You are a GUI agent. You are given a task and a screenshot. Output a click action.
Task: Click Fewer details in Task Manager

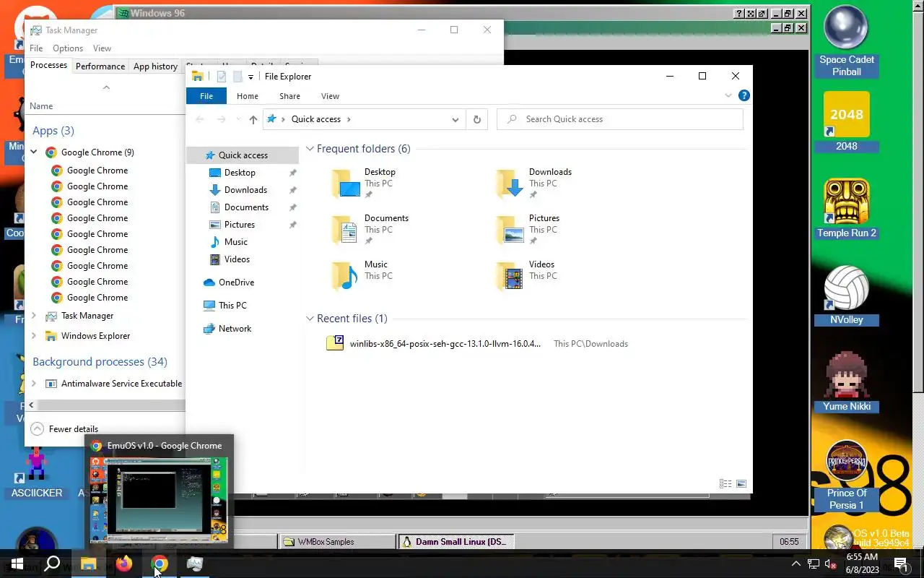[65, 429]
